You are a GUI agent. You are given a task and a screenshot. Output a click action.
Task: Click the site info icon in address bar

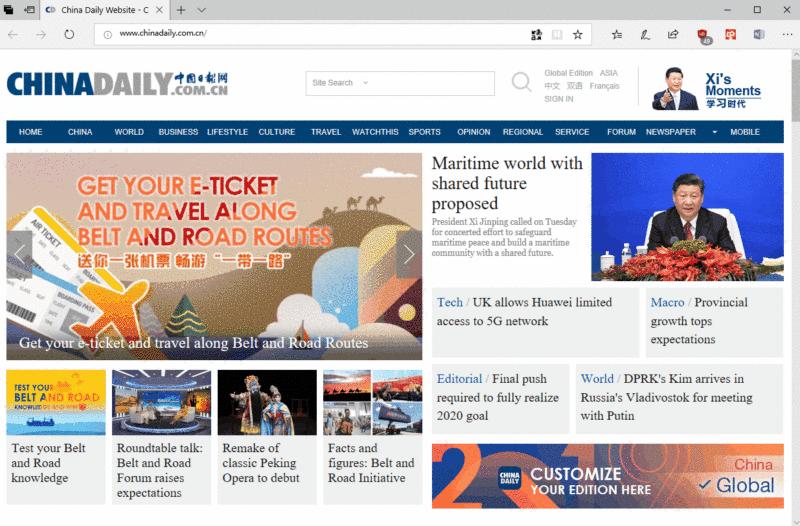click(108, 35)
